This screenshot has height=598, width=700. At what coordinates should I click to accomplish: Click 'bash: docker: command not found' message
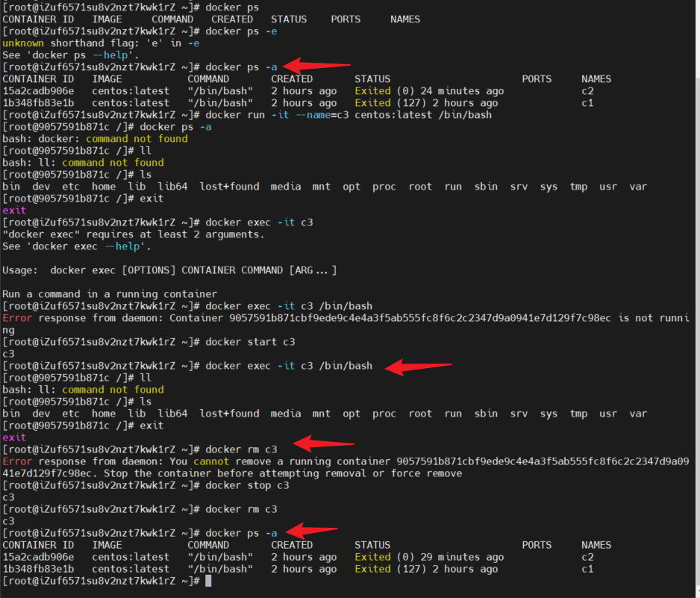[95, 139]
